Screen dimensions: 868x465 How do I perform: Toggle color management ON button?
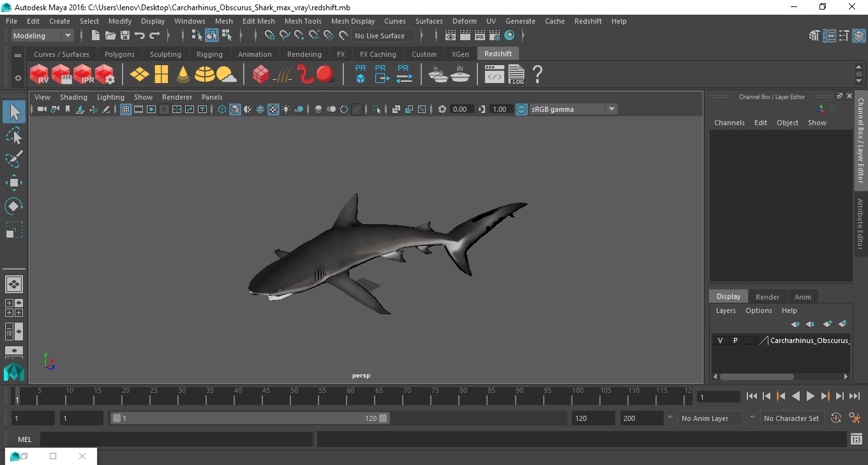coord(521,109)
